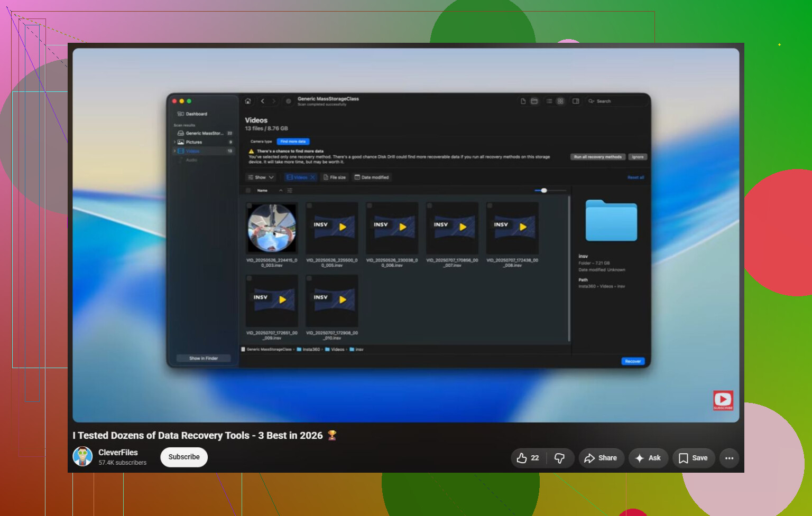Toggle sort order arrow next to Name
Viewport: 812px width, 516px height.
[281, 190]
